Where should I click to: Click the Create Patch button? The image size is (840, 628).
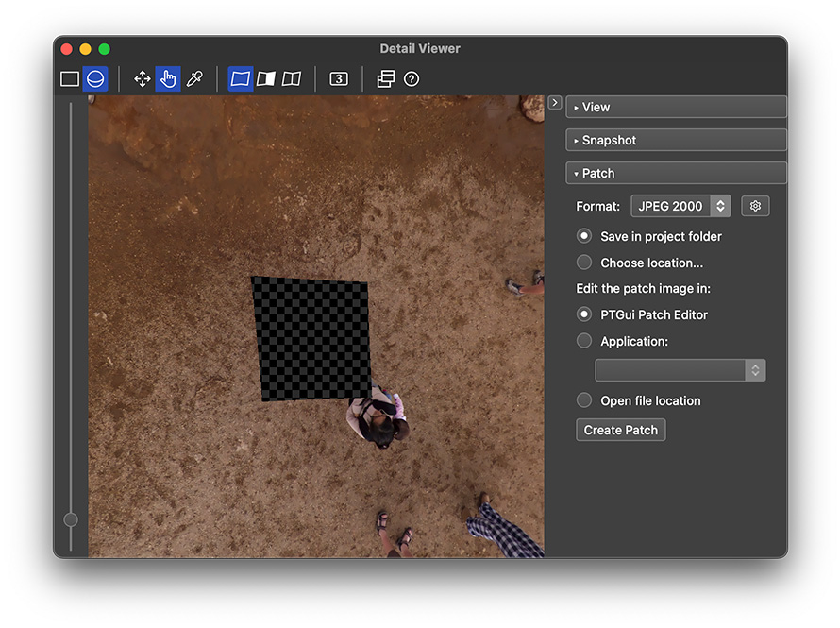click(621, 431)
